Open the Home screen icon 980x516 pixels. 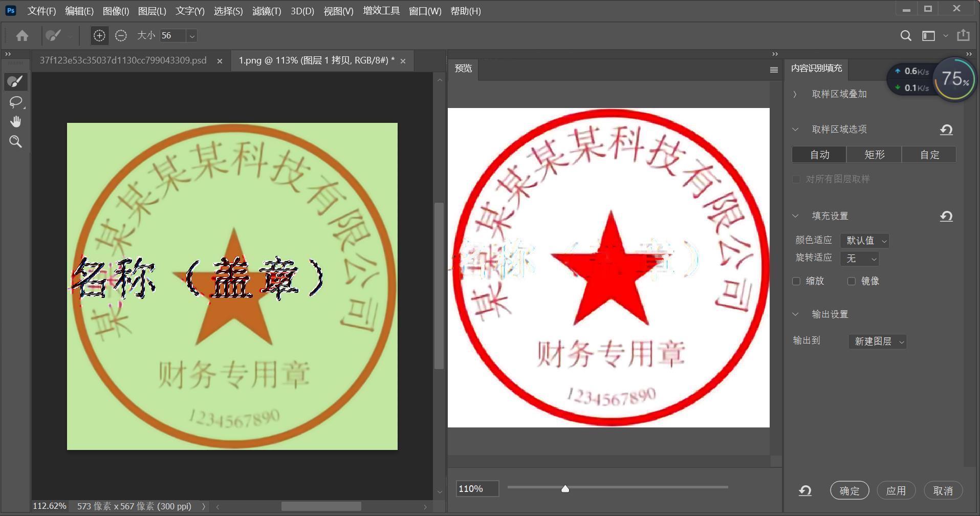pos(21,35)
